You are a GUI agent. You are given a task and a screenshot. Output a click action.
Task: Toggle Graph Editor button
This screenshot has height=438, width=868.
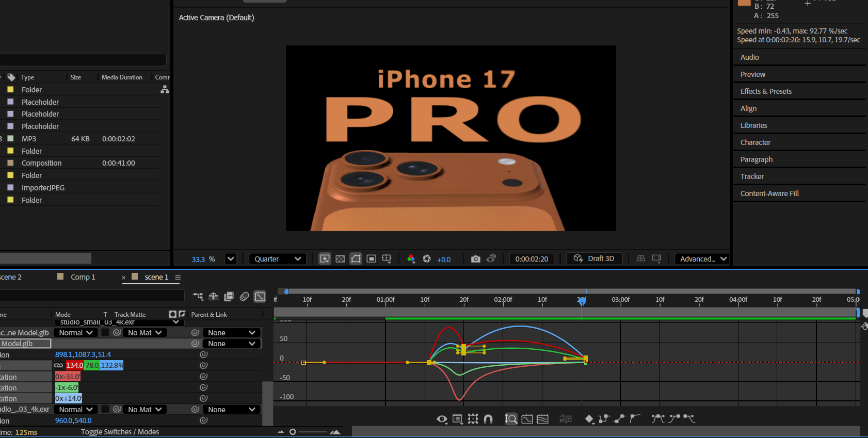(x=260, y=296)
